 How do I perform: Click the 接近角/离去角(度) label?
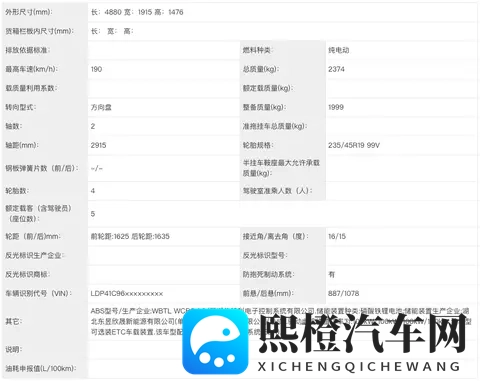point(276,237)
